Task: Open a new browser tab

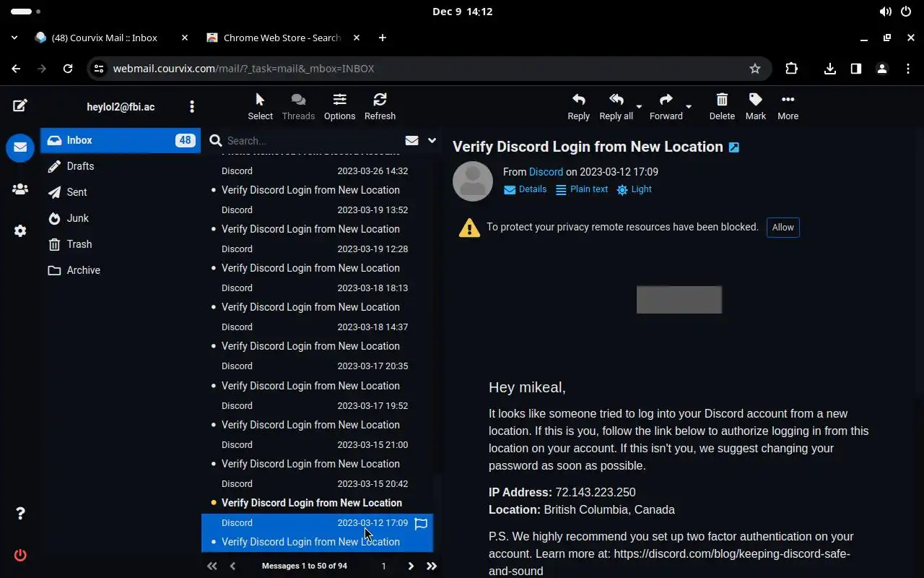Action: click(x=382, y=38)
